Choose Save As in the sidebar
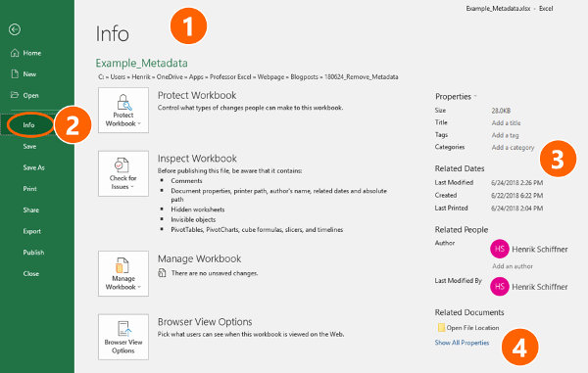 [33, 167]
